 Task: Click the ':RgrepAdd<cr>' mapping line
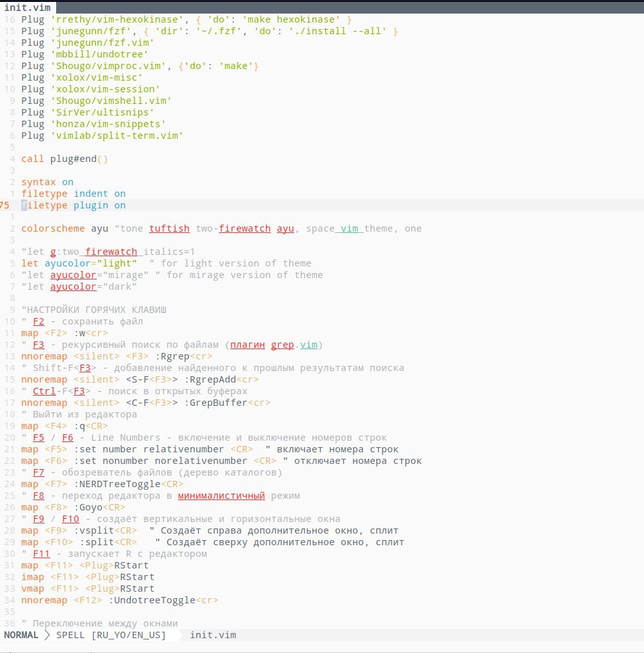(140, 380)
